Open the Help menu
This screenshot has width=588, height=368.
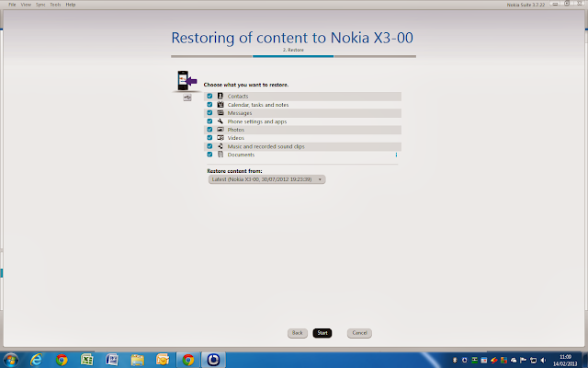71,5
